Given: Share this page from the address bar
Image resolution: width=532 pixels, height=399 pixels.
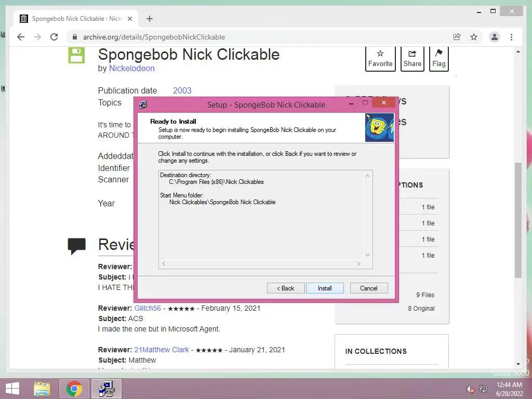Looking at the screenshot, I should tap(457, 37).
